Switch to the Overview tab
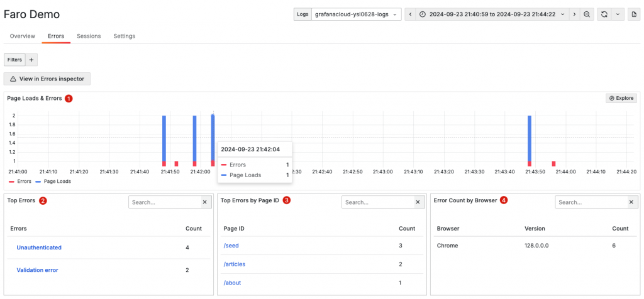The image size is (644, 299). 23,36
